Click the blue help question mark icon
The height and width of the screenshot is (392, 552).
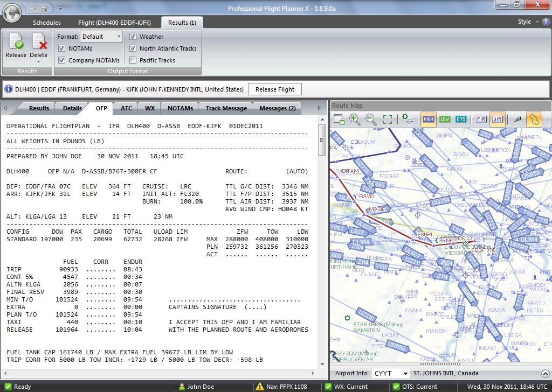546,22
